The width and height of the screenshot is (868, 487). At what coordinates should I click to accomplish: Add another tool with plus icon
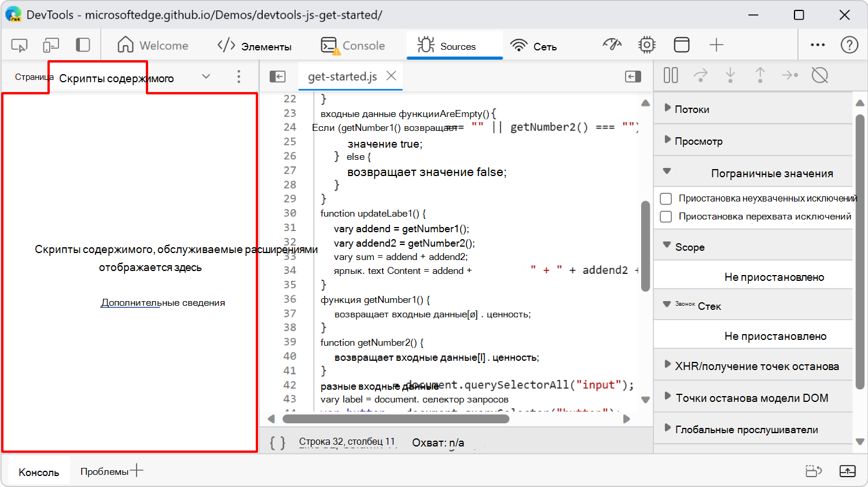[716, 45]
